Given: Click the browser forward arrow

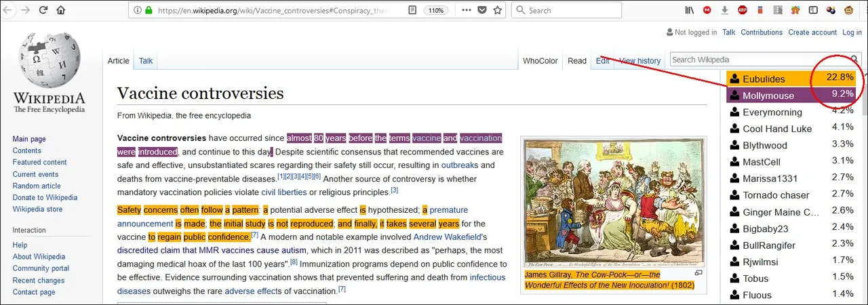Looking at the screenshot, I should (26, 10).
